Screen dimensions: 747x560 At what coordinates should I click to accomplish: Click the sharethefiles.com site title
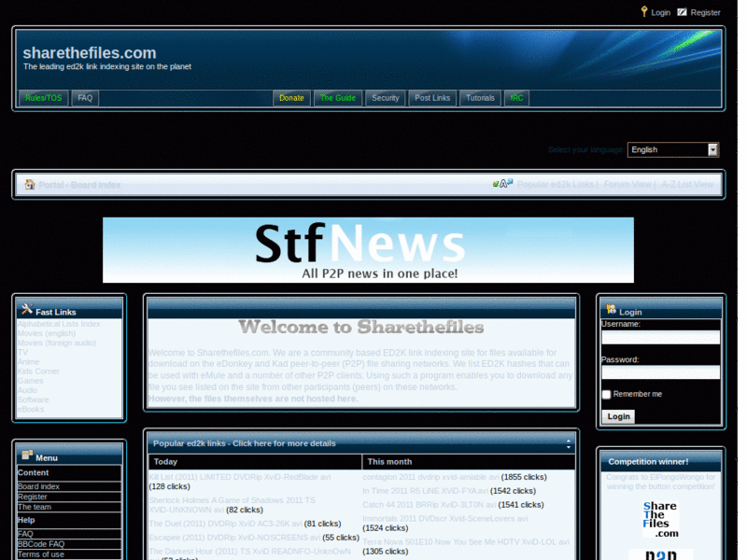(90, 53)
